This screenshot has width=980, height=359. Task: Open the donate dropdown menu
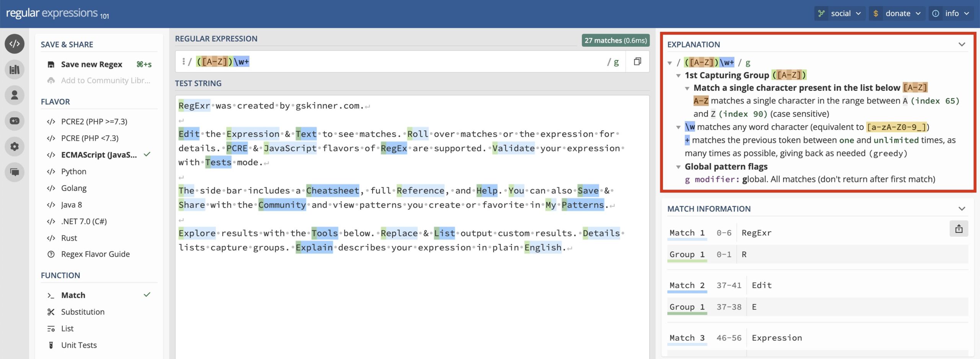coord(896,13)
